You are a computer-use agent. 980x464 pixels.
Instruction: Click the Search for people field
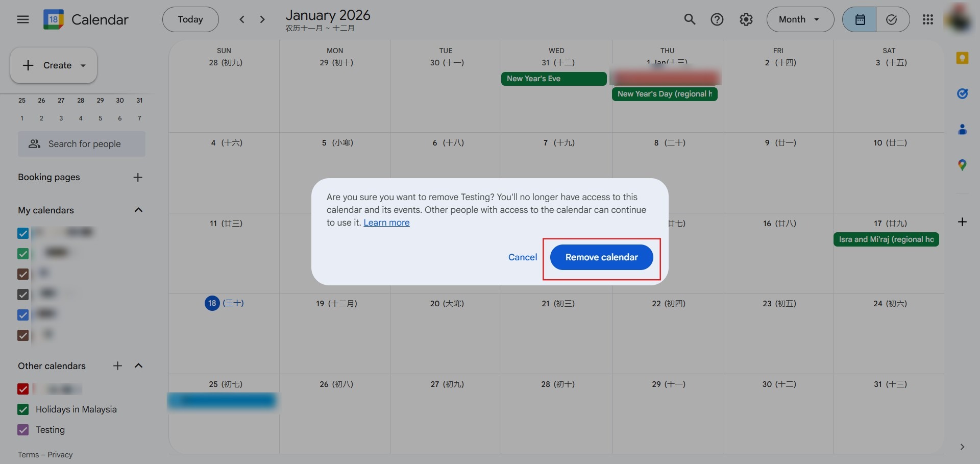pos(82,144)
